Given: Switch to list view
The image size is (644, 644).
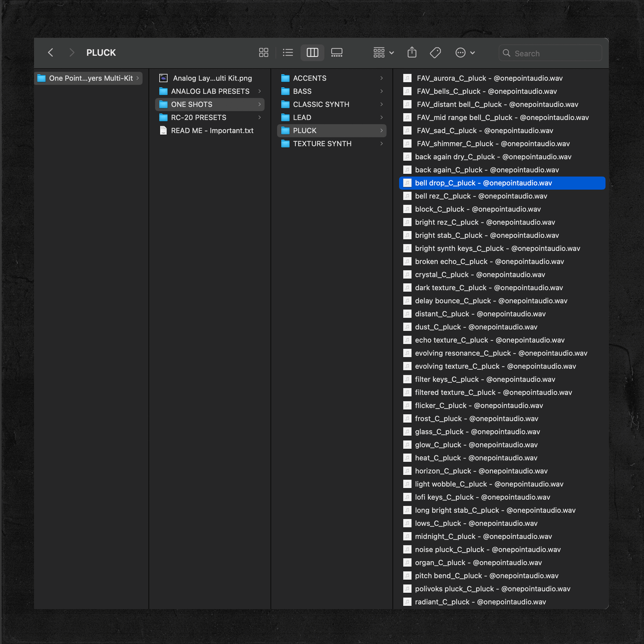Looking at the screenshot, I should point(288,53).
